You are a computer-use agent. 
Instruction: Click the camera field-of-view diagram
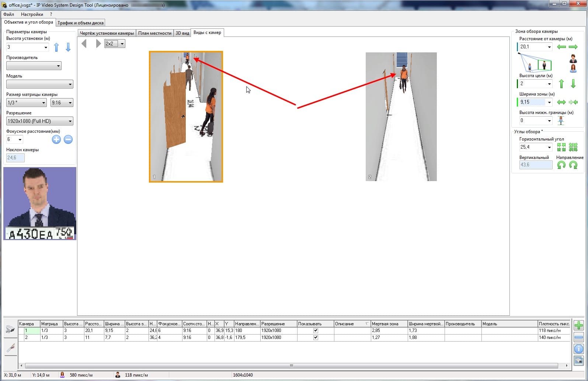pos(535,62)
